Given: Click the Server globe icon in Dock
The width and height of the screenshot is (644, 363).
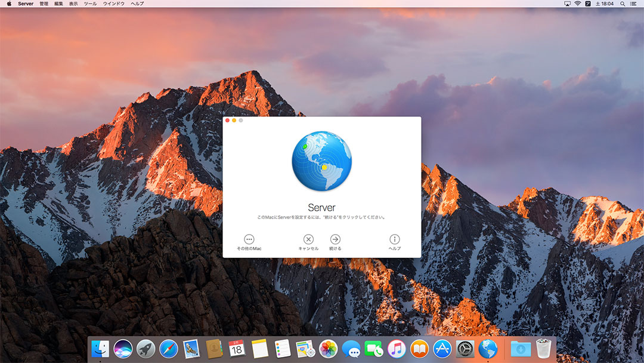Looking at the screenshot, I should (x=488, y=349).
